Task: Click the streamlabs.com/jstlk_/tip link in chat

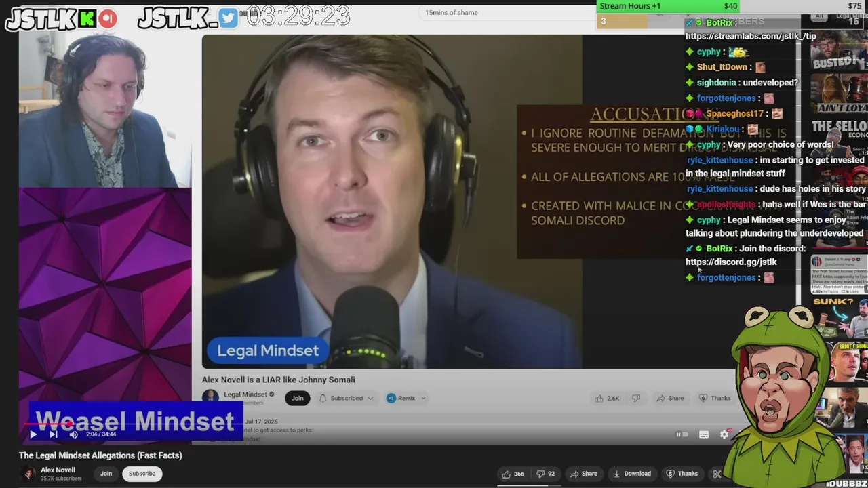Action: click(x=751, y=36)
